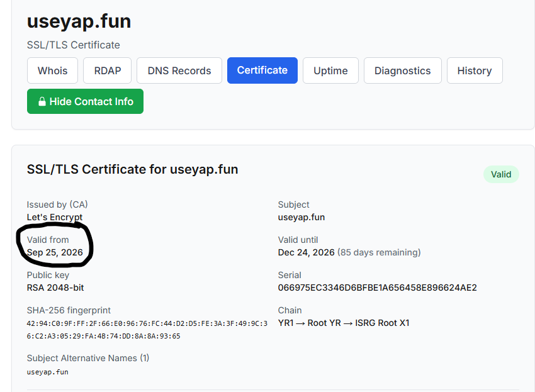Screen dimensions: 535x392
Task: Select the Dec 24, 2026 date
Action: pyautogui.click(x=306, y=252)
